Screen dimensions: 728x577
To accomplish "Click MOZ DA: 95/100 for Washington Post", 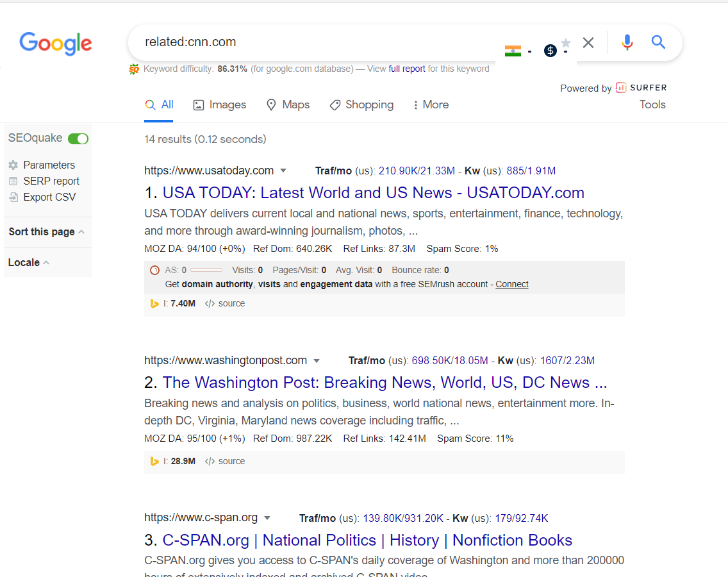I will click(x=195, y=439).
